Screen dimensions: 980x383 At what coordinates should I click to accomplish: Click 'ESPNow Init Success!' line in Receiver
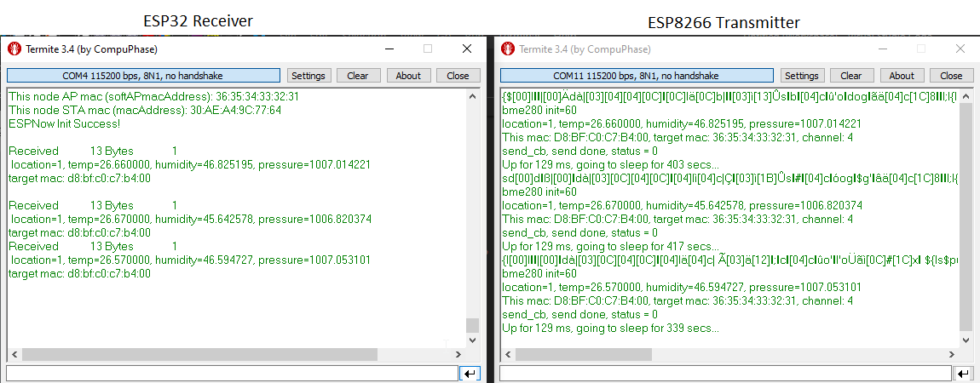click(65, 123)
